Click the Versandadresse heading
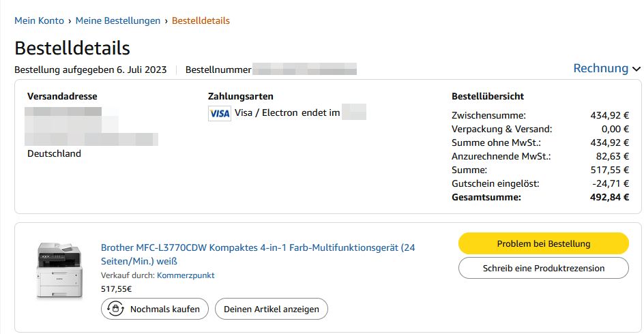644x334 pixels. (62, 96)
